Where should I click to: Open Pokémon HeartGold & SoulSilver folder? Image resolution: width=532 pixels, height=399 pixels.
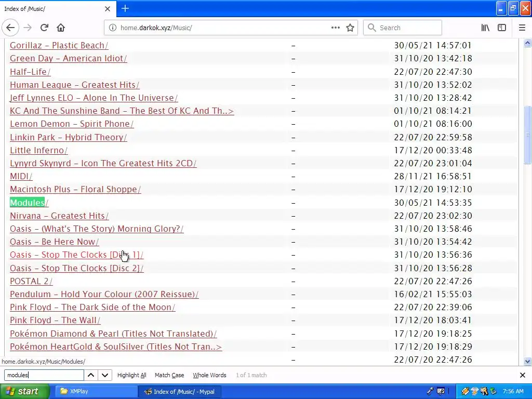(116, 347)
